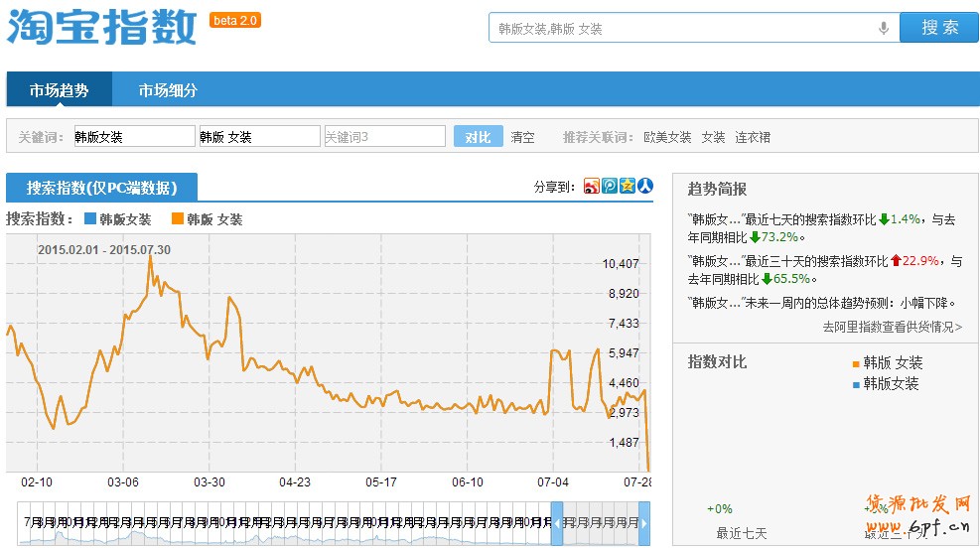This screenshot has width=980, height=548.
Task: Click the 搜索 search button
Action: tap(939, 28)
